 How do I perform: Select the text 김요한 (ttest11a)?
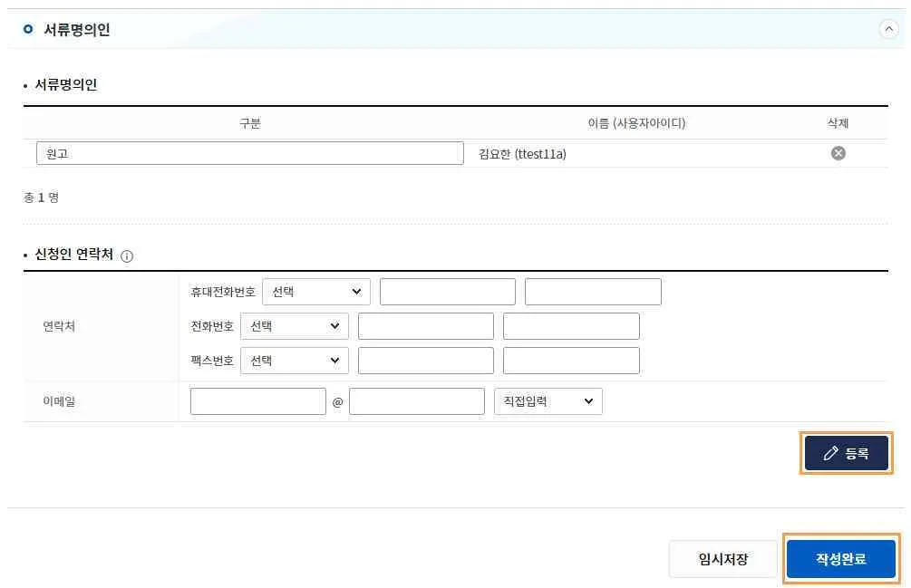pyautogui.click(x=522, y=154)
